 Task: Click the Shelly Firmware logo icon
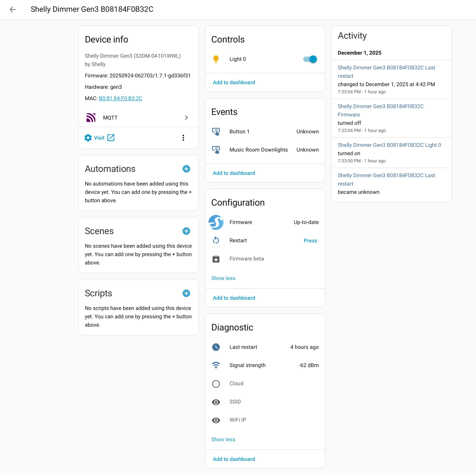click(216, 222)
